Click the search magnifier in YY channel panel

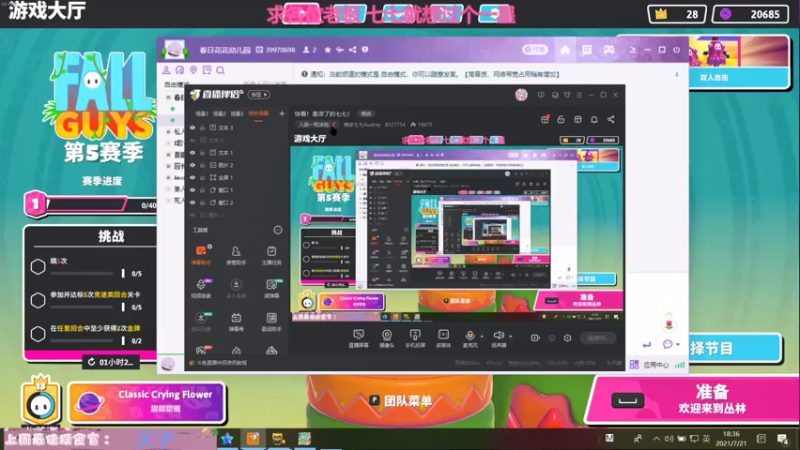pos(220,70)
